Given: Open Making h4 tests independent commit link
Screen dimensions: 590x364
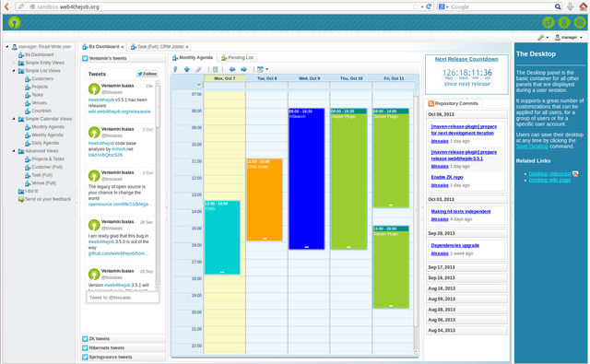Looking at the screenshot, I should pyautogui.click(x=461, y=211).
